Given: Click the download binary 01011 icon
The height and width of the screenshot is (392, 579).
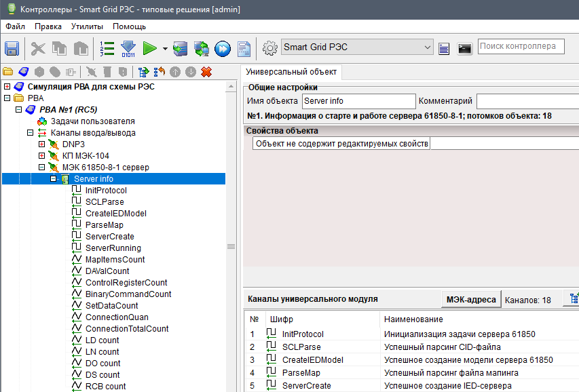Looking at the screenshot, I should coord(128,48).
